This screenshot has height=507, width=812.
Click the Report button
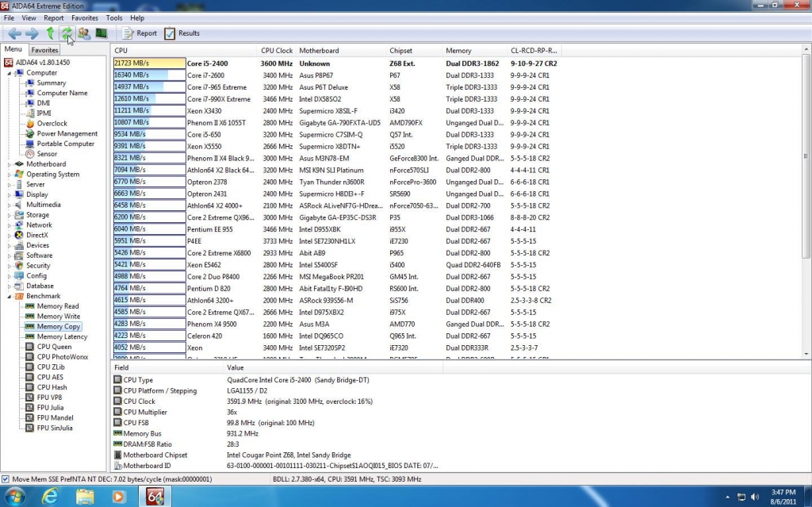coord(140,33)
